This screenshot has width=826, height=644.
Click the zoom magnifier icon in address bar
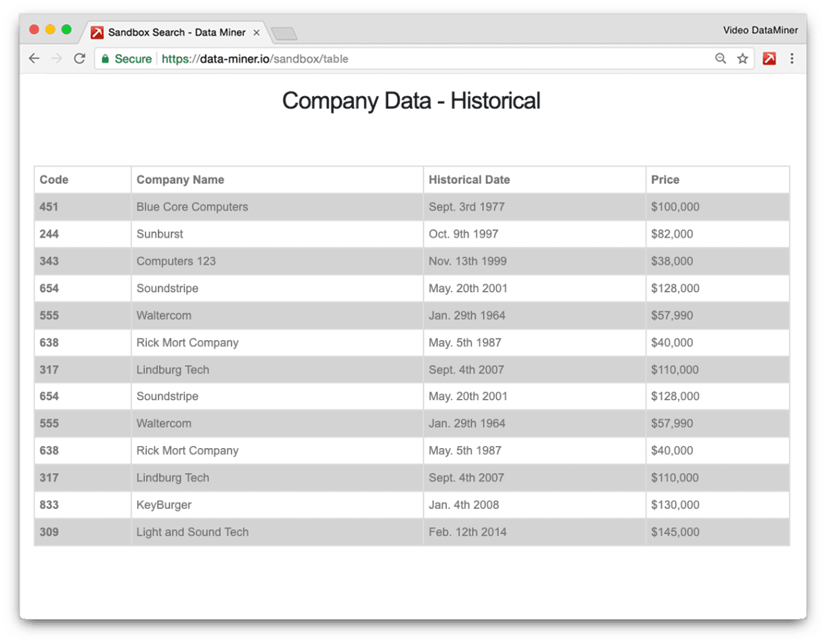pyautogui.click(x=721, y=59)
